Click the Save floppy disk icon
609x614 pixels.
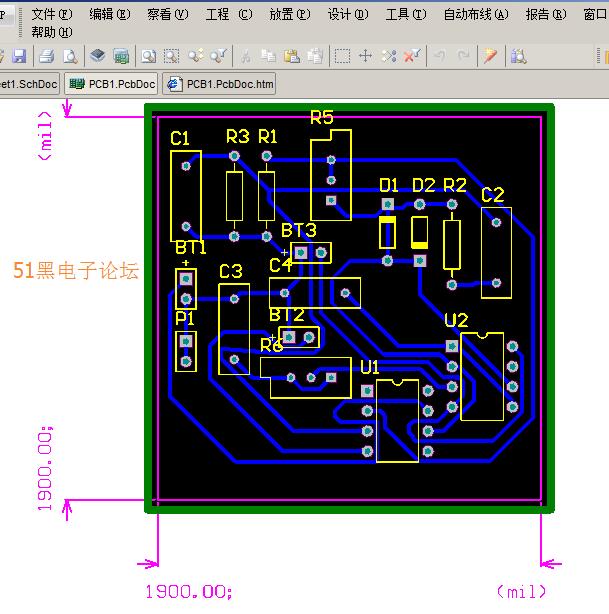click(19, 56)
